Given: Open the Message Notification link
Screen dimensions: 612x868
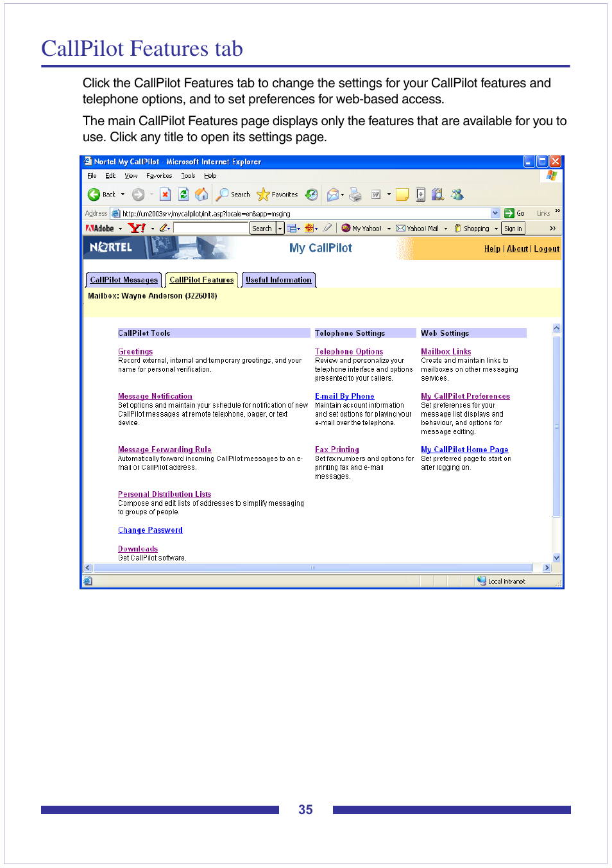Looking at the screenshot, I should (155, 397).
